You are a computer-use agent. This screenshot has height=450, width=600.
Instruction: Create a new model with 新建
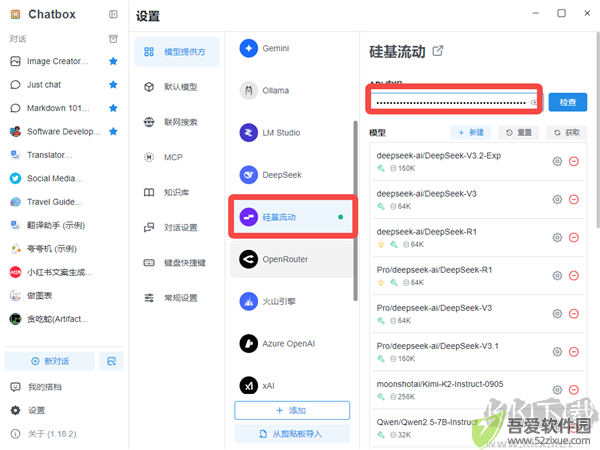point(471,133)
